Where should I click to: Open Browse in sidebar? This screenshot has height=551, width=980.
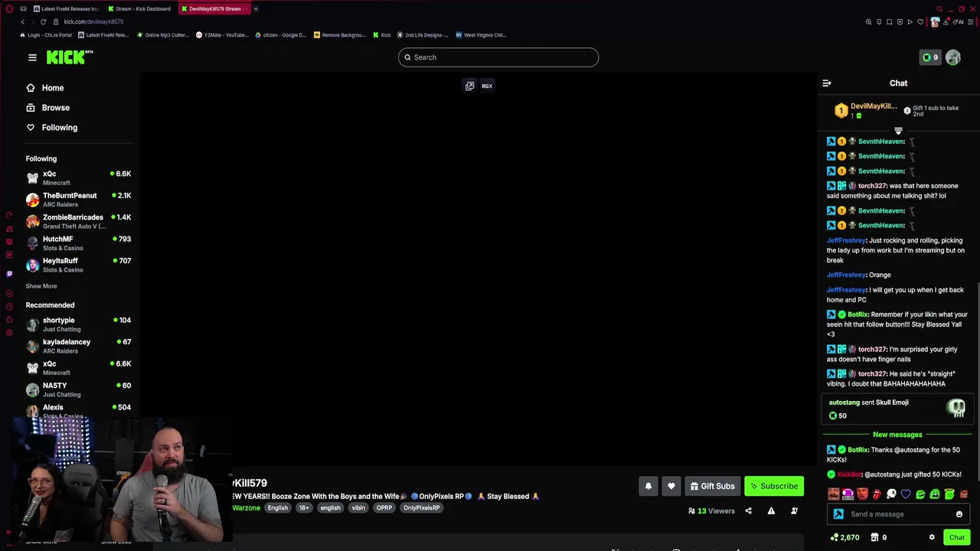[x=47, y=108]
